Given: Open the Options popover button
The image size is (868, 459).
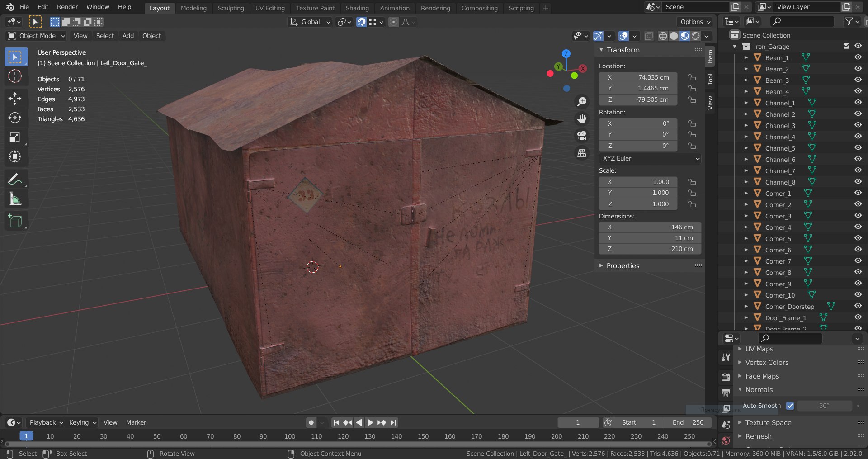Looking at the screenshot, I should tap(696, 22).
